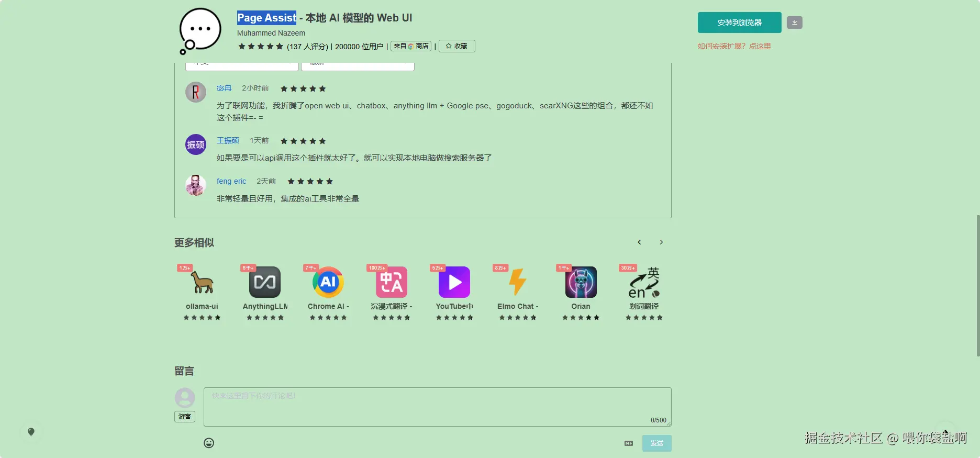
Task: Open the emoji picker smiley icon
Action: 209,443
